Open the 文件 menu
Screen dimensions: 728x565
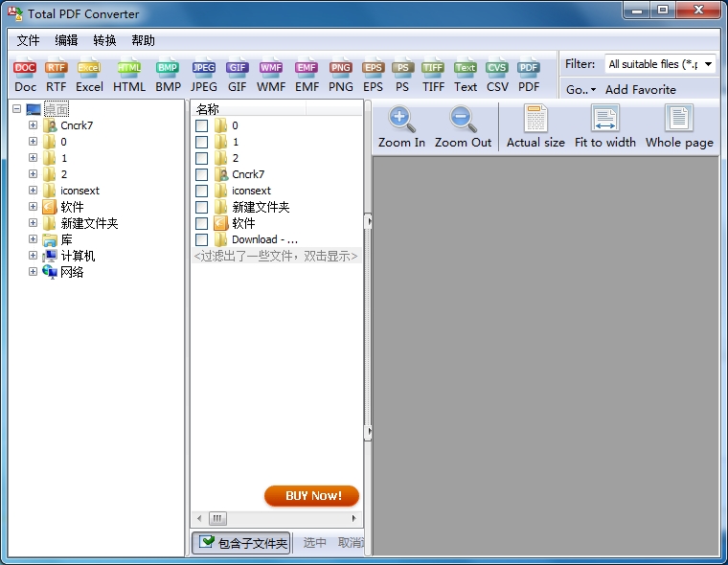click(x=28, y=40)
